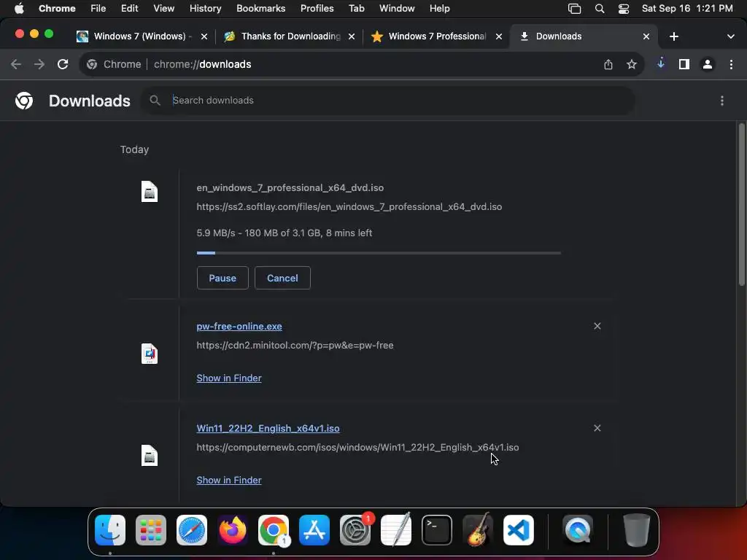Image resolution: width=747 pixels, height=560 pixels.
Task: Open a new tab with plus button
Action: click(x=673, y=36)
